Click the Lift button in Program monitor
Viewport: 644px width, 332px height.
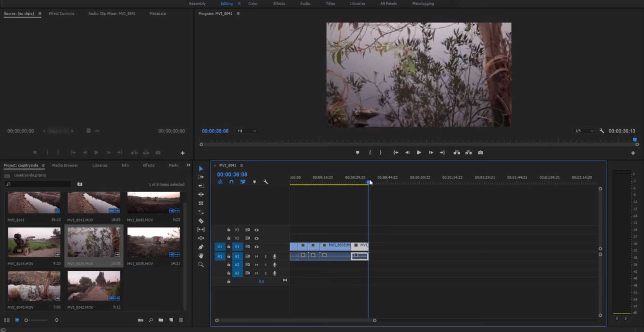click(x=457, y=153)
